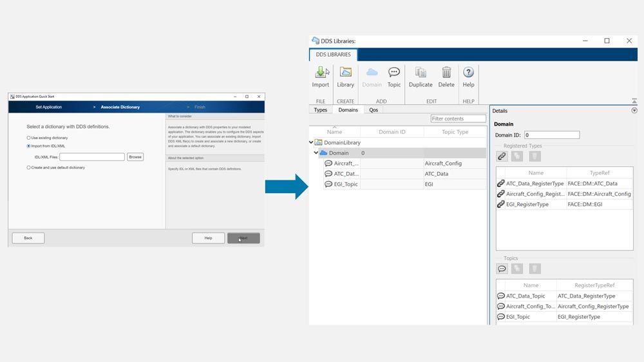Click bubble icon beside Aircraft_Config_To... in Details
The image size is (644, 362).
500,306
